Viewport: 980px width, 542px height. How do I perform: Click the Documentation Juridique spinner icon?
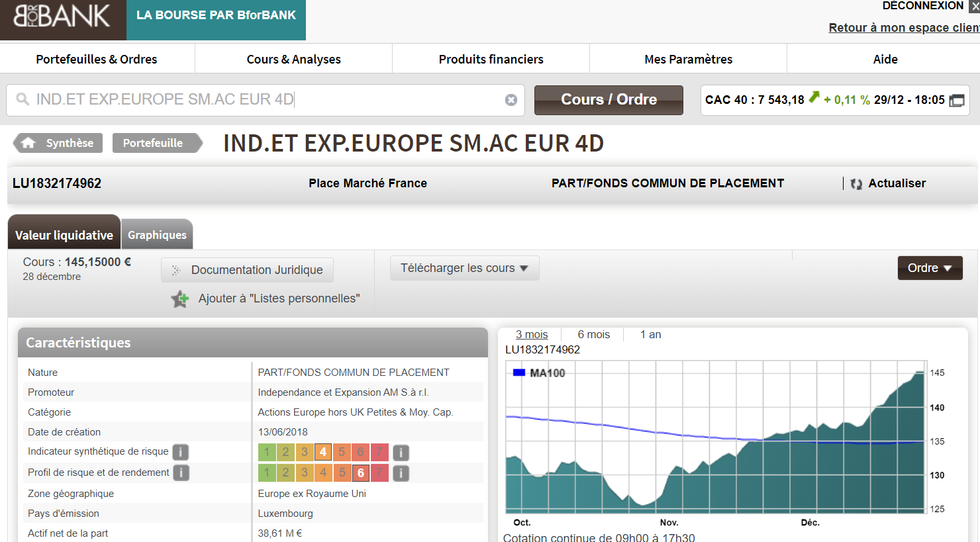tap(176, 270)
